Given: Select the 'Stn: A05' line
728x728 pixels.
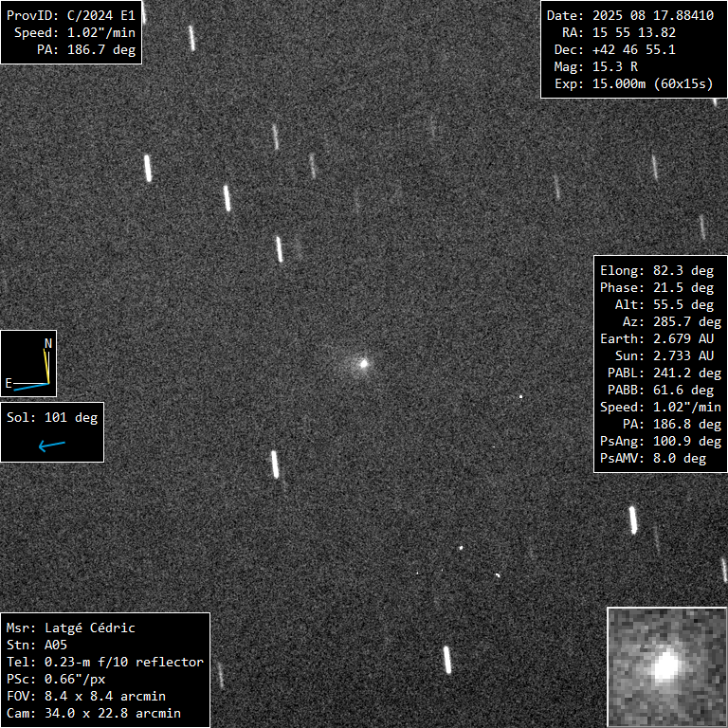Looking at the screenshot, I should click(x=37, y=646).
